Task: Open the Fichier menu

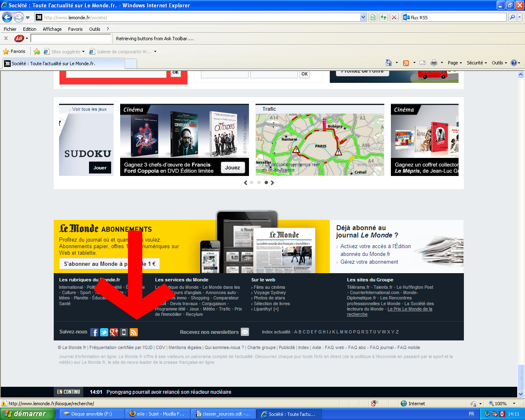Action: coord(10,29)
